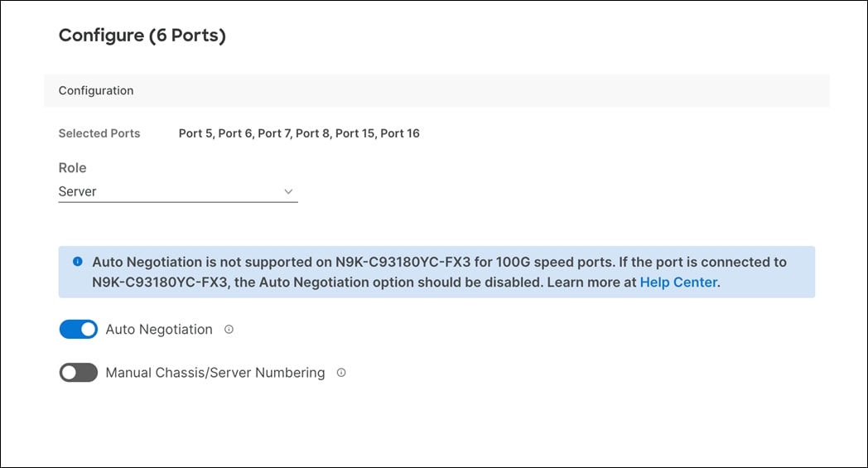Click the info icon beside Manual Chassis/Server Numbering
Screen dimensions: 868x468
[341, 373]
